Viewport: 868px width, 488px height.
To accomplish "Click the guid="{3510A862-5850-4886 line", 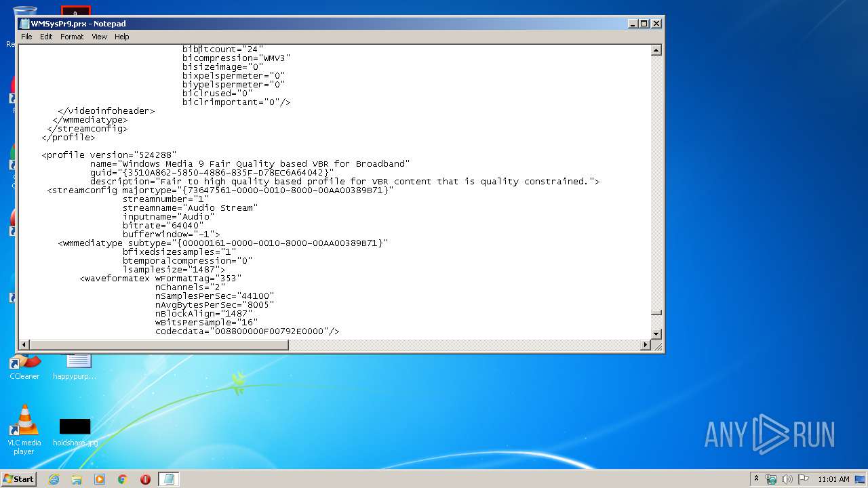I will (212, 173).
